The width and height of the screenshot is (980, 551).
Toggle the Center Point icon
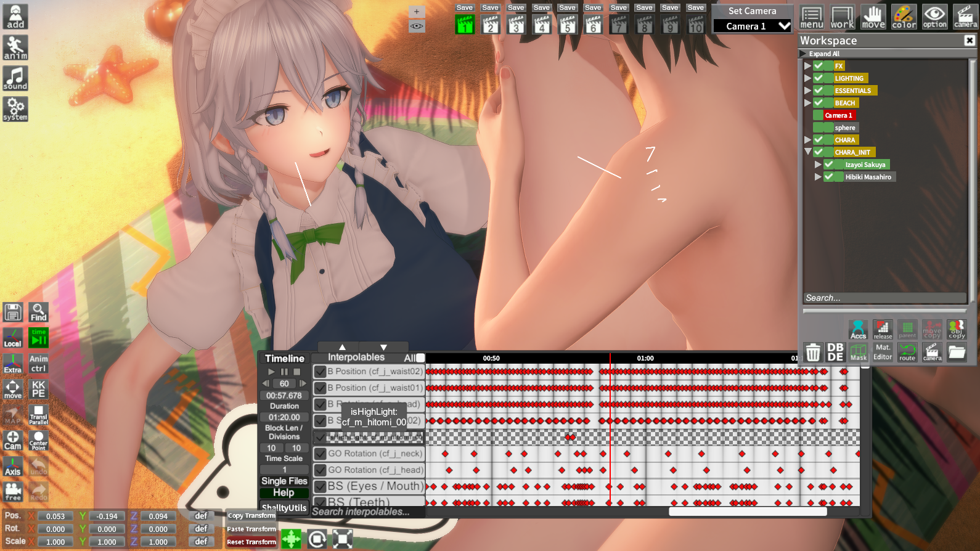coord(38,440)
